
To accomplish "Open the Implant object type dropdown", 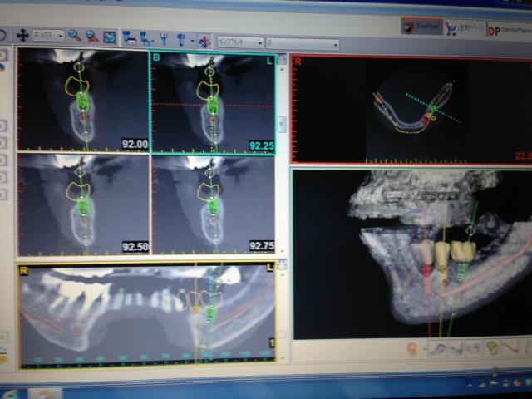I will 240,42.
